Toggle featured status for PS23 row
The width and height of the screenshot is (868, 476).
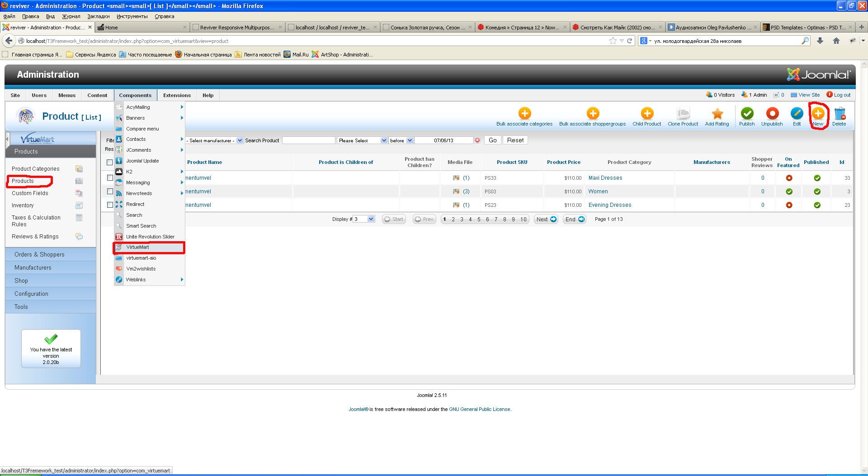(x=789, y=205)
